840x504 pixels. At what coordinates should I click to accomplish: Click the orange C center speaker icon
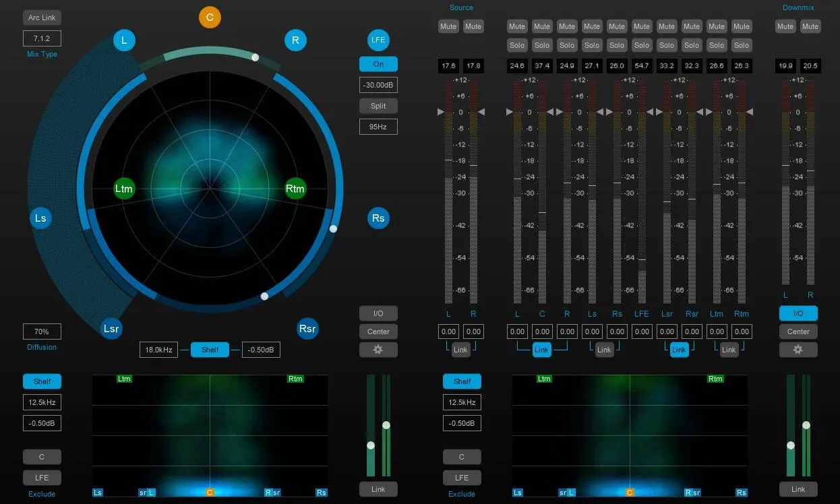210,18
